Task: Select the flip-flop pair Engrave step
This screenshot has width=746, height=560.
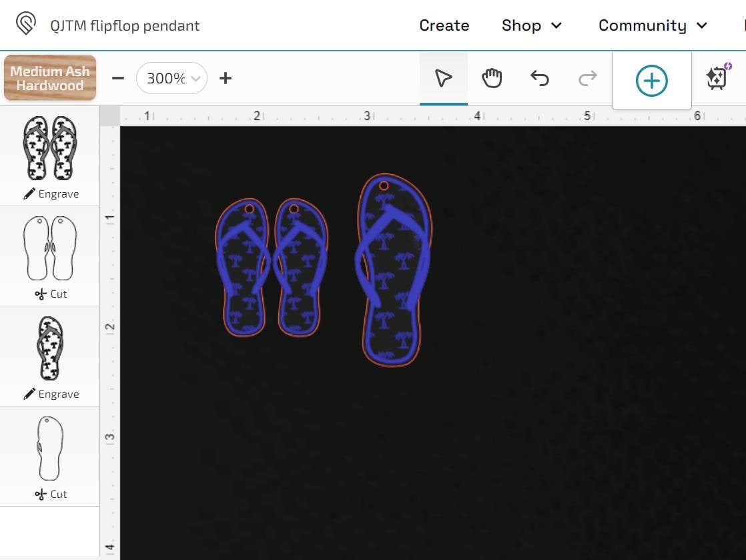Action: point(50,156)
